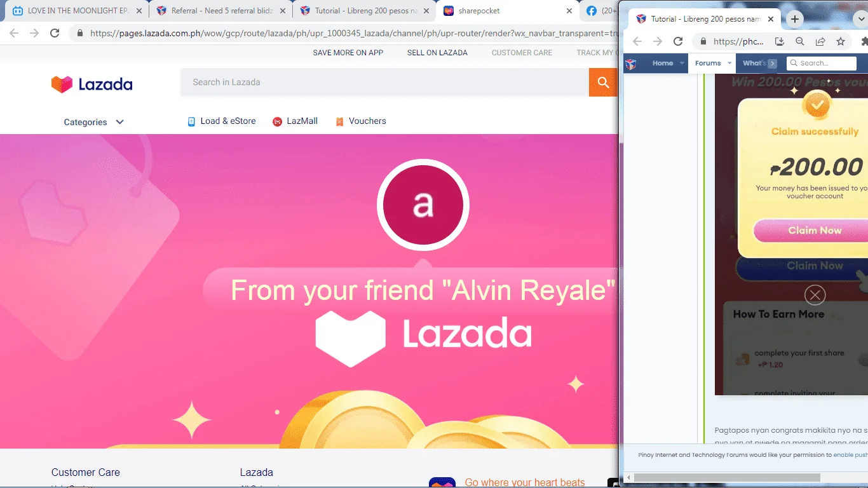Open the Home item in forum navbar
This screenshot has height=488, width=868.
tap(662, 64)
